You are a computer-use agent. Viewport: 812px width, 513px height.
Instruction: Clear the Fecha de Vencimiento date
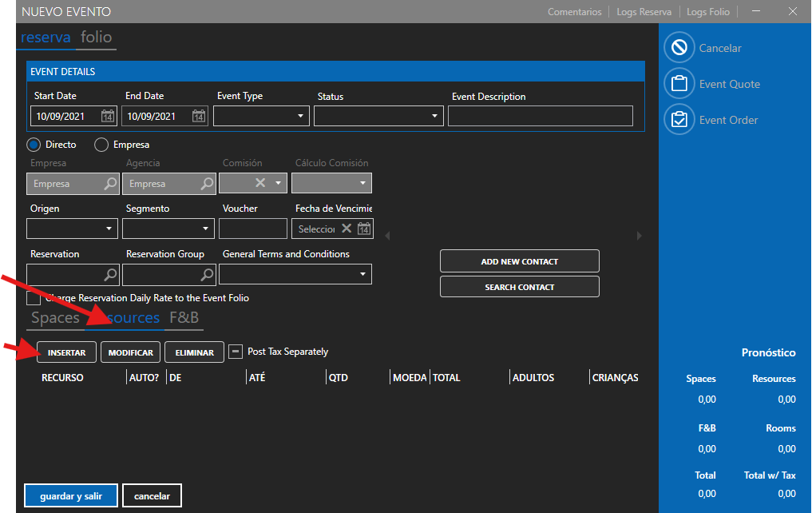point(347,229)
